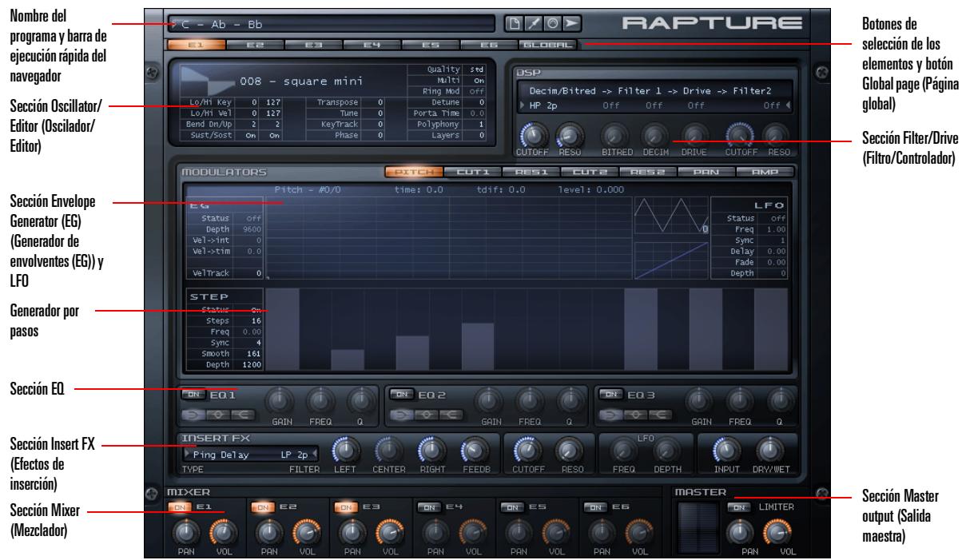Click the first bar in the step generator

coord(283,330)
